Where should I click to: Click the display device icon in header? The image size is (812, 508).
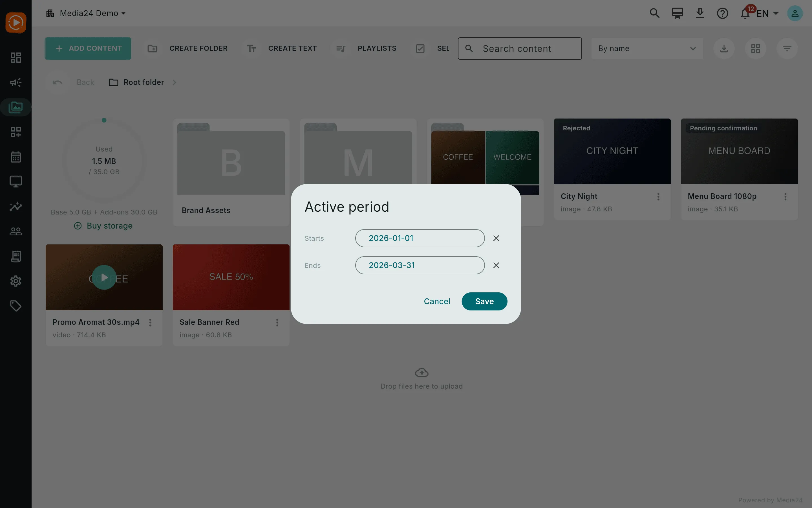tap(677, 13)
